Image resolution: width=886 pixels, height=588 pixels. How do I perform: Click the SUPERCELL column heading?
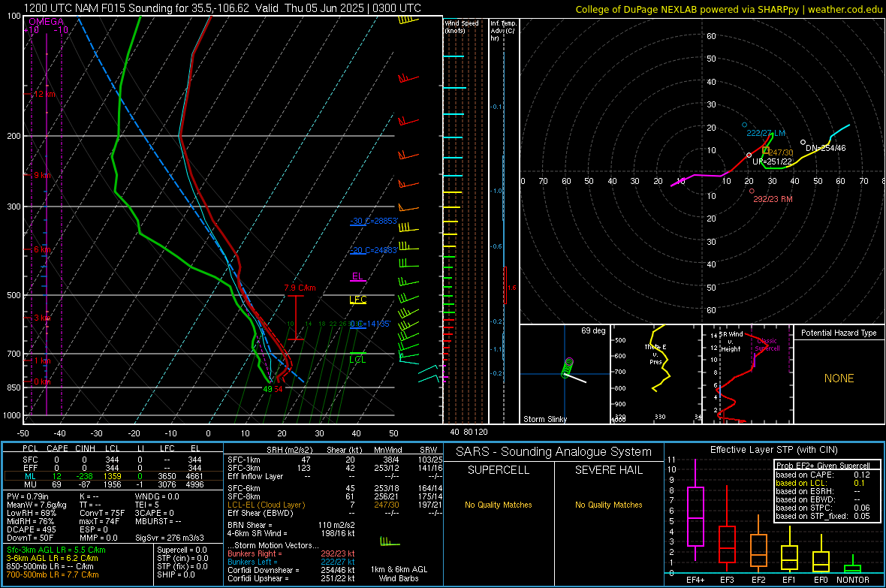(x=499, y=470)
